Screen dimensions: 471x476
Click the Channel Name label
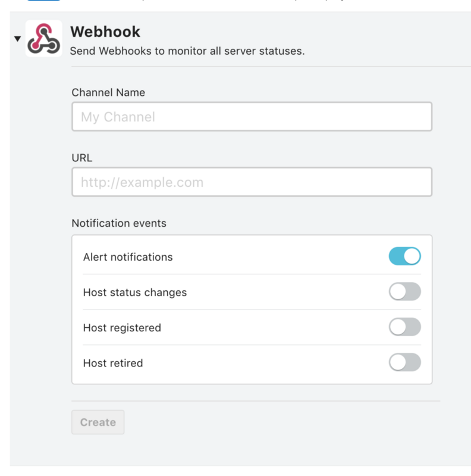(x=108, y=92)
